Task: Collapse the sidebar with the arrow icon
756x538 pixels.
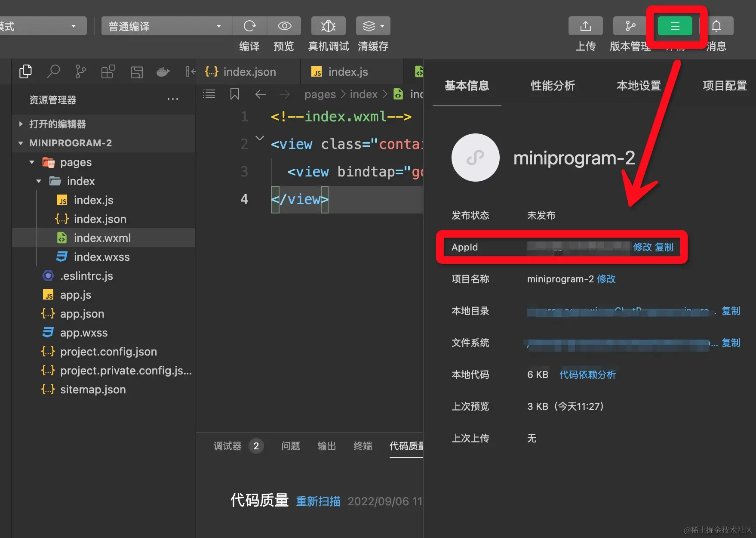Action: (190, 71)
